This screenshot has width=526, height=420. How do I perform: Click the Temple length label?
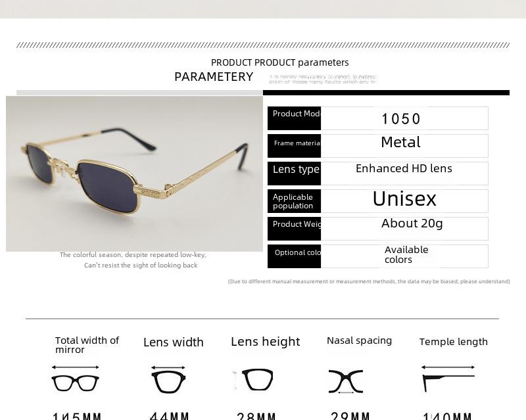click(x=454, y=342)
